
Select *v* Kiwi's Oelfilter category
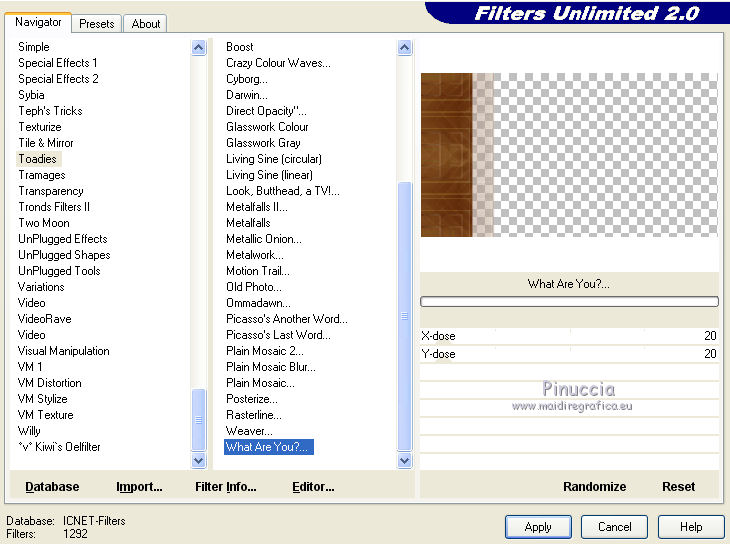pyautogui.click(x=59, y=447)
